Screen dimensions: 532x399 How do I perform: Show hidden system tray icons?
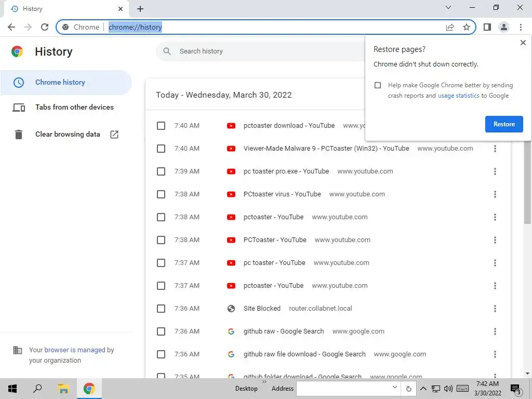click(423, 389)
